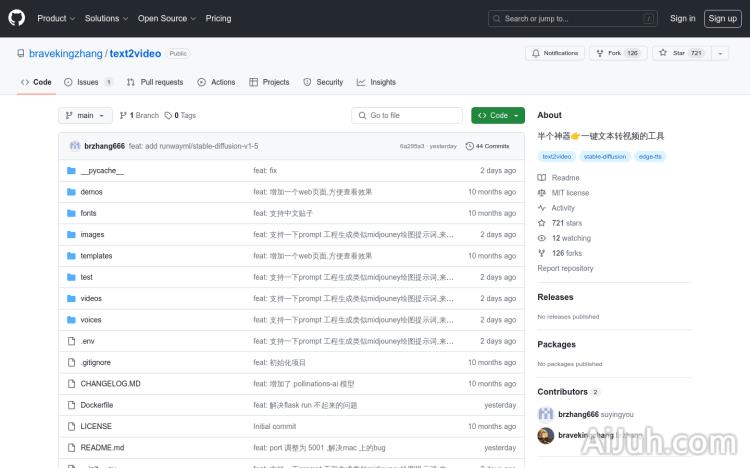Screen dimensions: 750x468
Task: Open the 1 Branch link
Action: (139, 116)
